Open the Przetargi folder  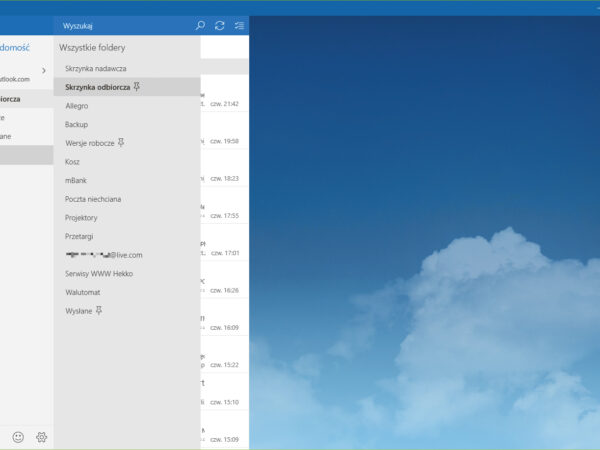[x=80, y=236]
